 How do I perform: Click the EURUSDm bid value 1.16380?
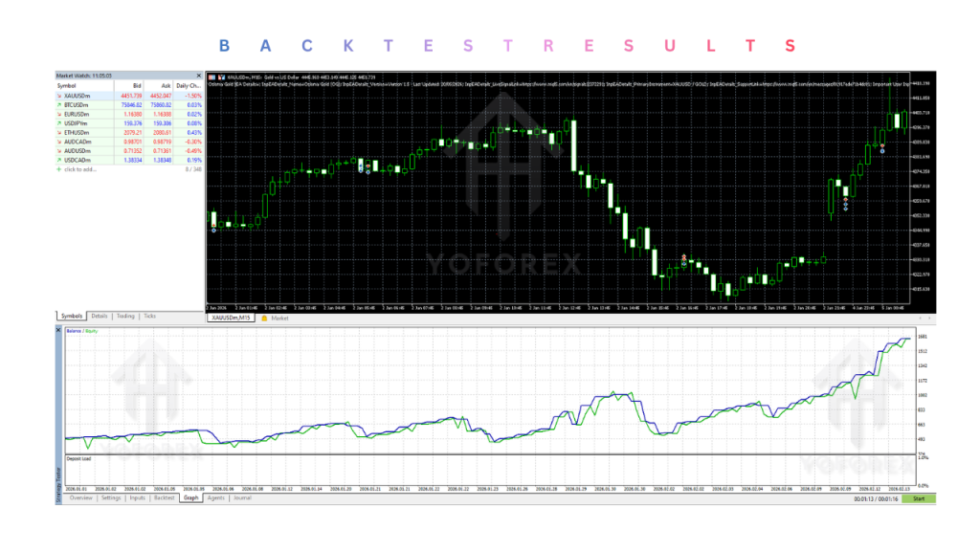point(132,115)
